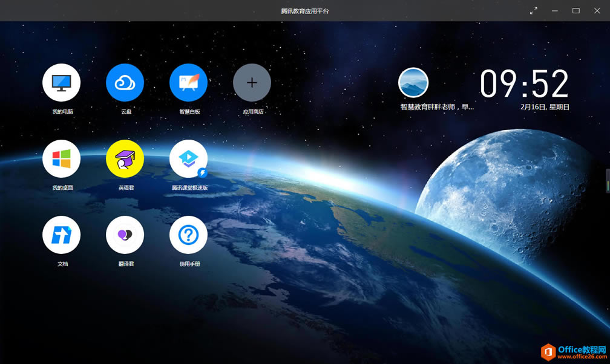Viewport: 610px width, 364px height.
Task: Open 腾讯课堂极速版 classroom app
Action: pos(188,159)
